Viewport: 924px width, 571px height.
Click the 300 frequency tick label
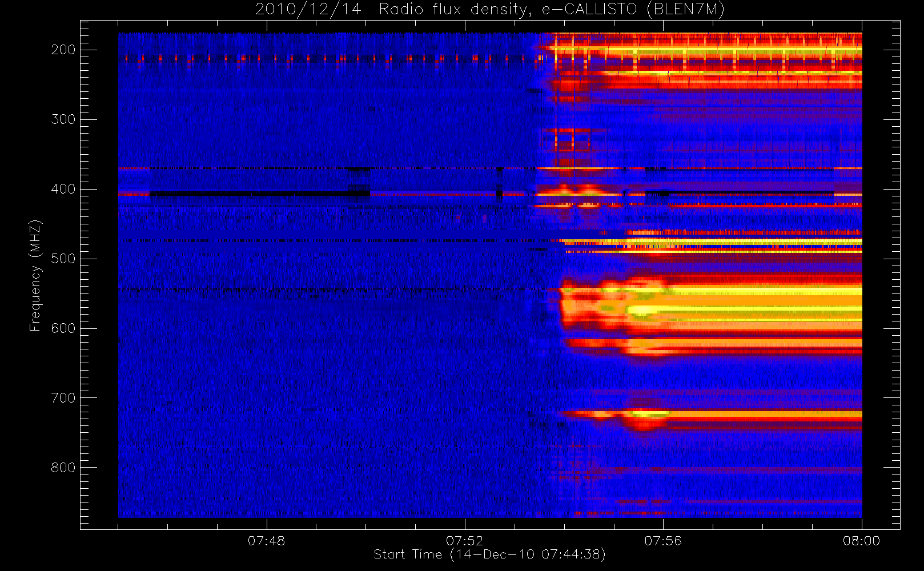[63, 119]
